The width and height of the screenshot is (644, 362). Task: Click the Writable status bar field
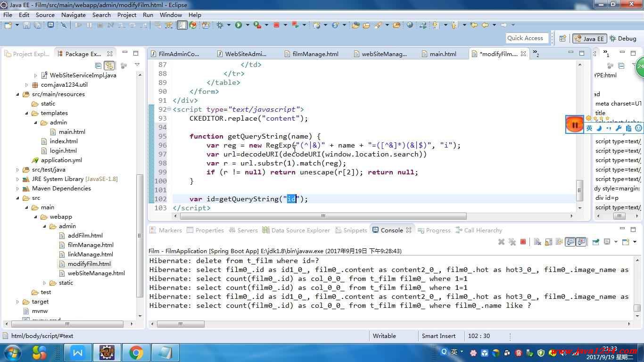pyautogui.click(x=384, y=336)
